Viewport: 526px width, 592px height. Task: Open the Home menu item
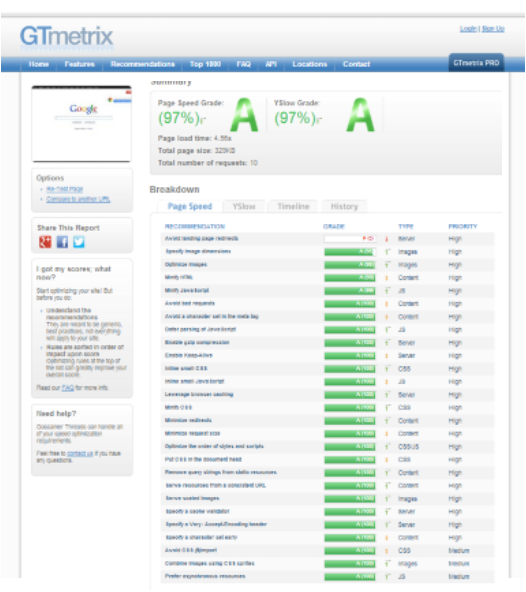[39, 64]
